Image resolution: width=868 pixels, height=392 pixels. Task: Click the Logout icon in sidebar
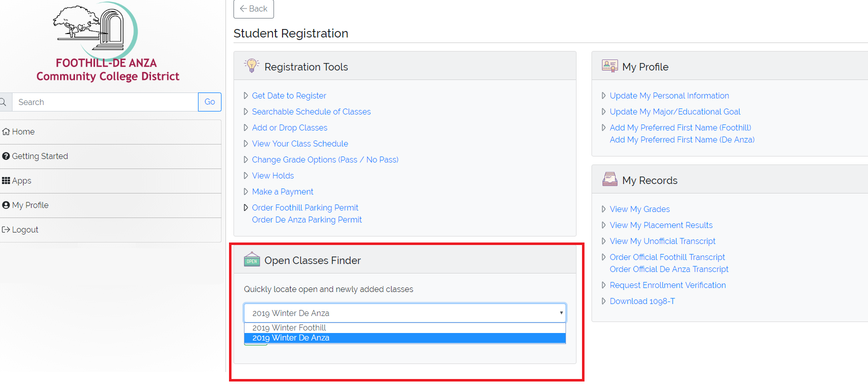pyautogui.click(x=6, y=229)
